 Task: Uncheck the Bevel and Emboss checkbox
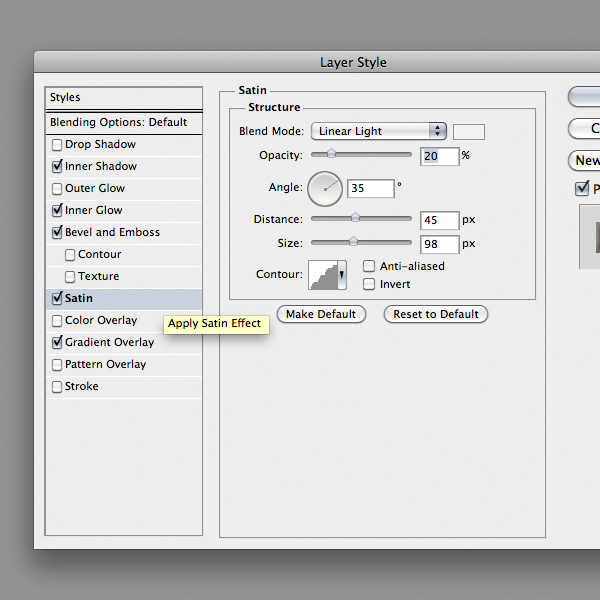tap(57, 233)
